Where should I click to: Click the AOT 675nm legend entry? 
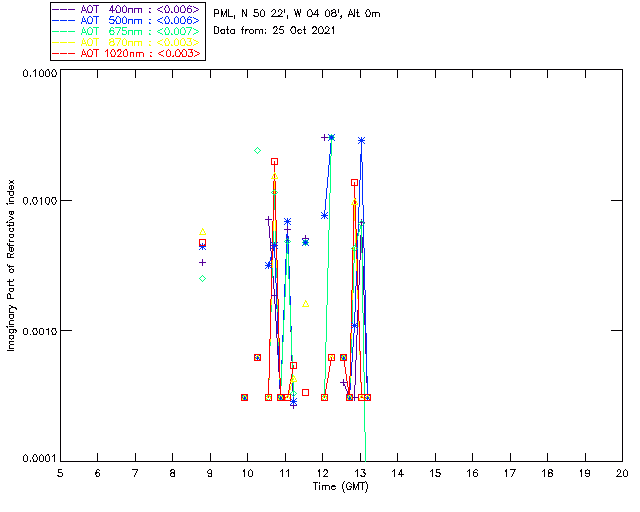126,31
